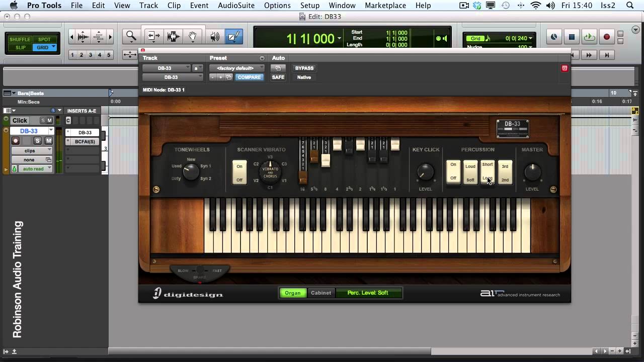Viewport: 644px width, 362px height.
Task: Open automation enable window in plug-in
Action: pyautogui.click(x=278, y=68)
